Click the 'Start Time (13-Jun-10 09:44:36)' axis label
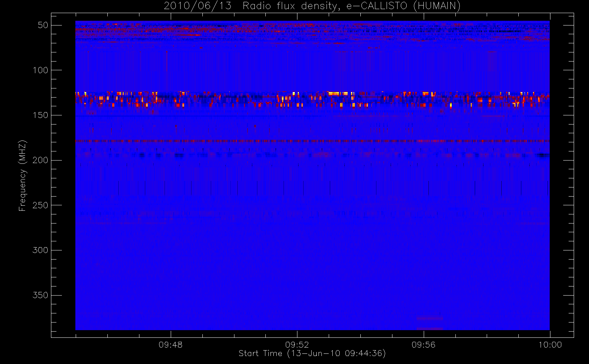 pos(312,353)
